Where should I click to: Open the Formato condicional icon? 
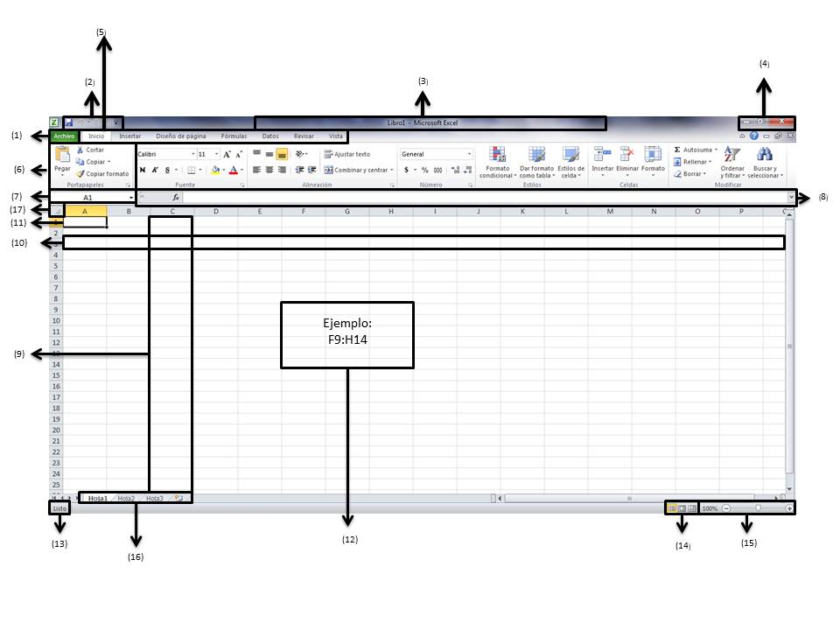click(x=498, y=156)
